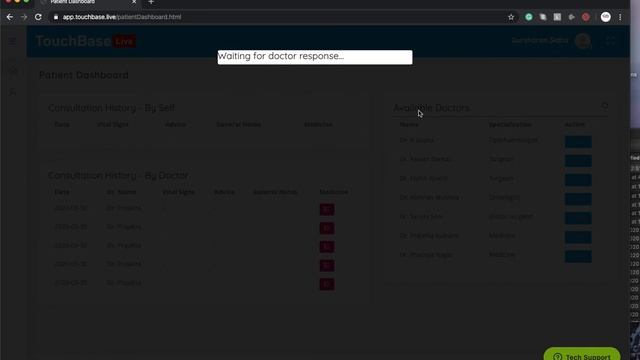The image size is (640, 360).
Task: Click the Patient Dashboard heading
Action: tap(84, 75)
